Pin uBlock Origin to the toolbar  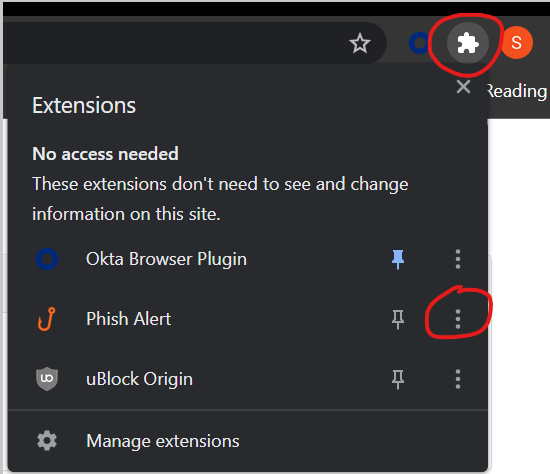click(x=398, y=379)
